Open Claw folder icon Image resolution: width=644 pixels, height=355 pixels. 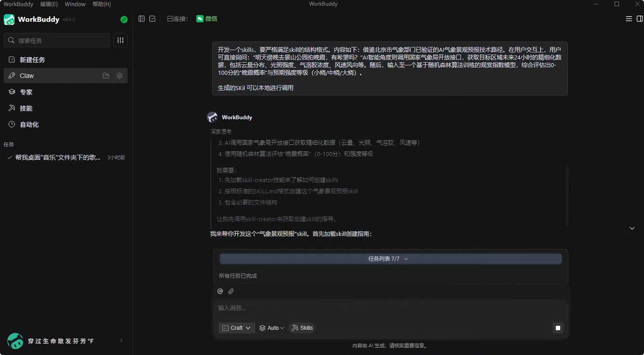106,76
